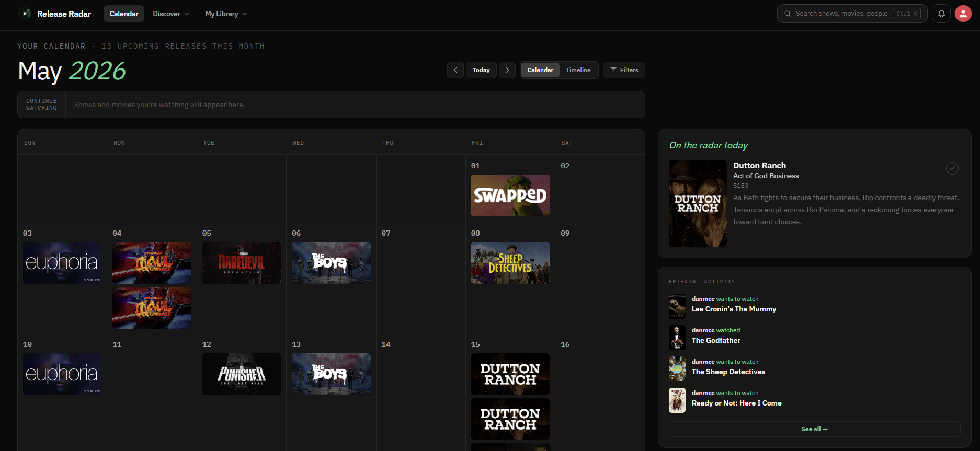Open the Filters button
980x451 pixels.
(x=624, y=70)
